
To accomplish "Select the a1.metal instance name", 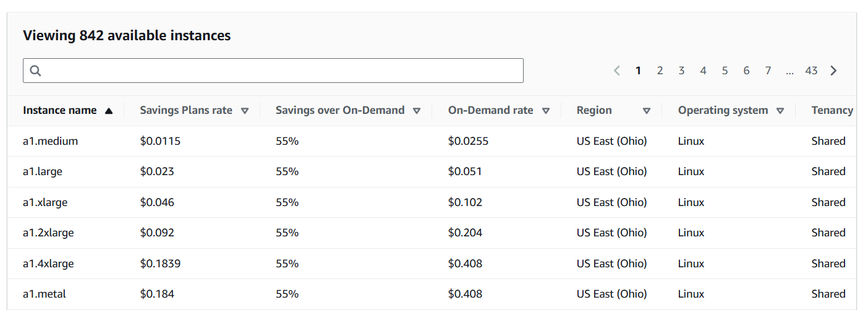I will (45, 294).
